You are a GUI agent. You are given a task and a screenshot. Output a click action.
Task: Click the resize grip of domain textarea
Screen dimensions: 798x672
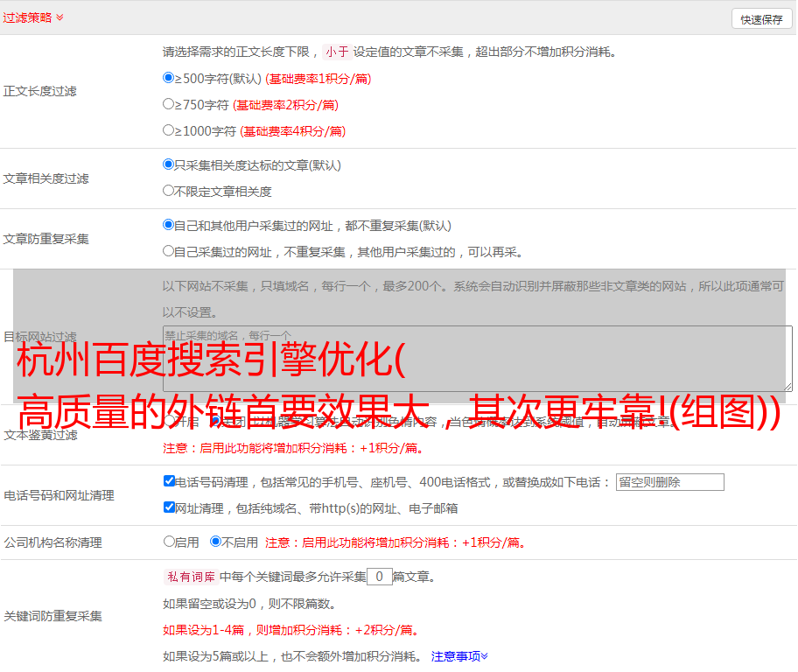click(787, 387)
